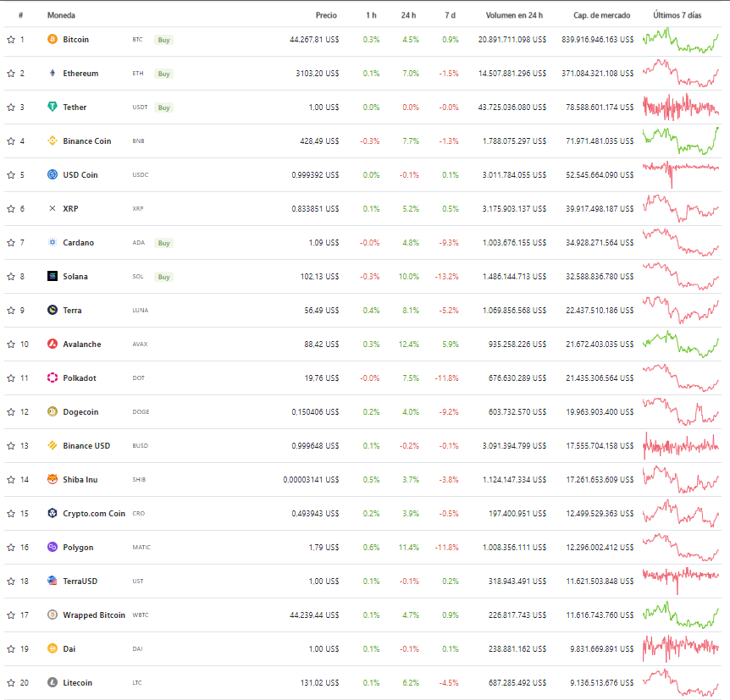The height and width of the screenshot is (700, 730).
Task: Click the Terra logo icon
Action: coord(53,310)
